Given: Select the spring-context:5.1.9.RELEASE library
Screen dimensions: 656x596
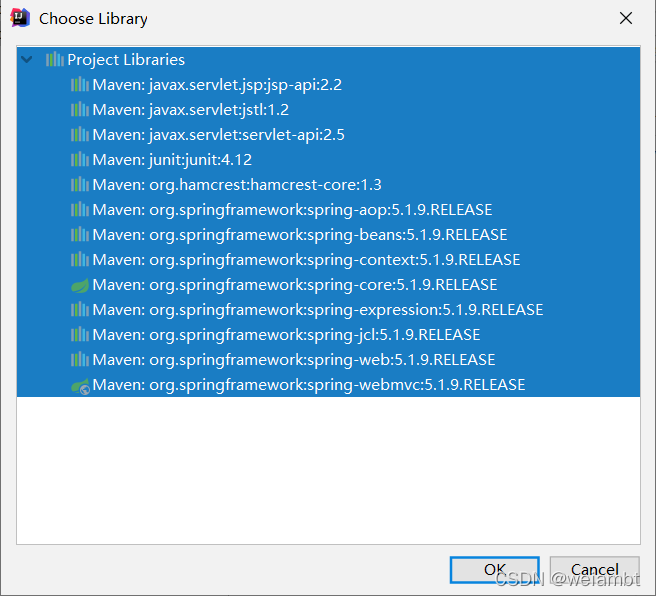Looking at the screenshot, I should pyautogui.click(x=328, y=260).
